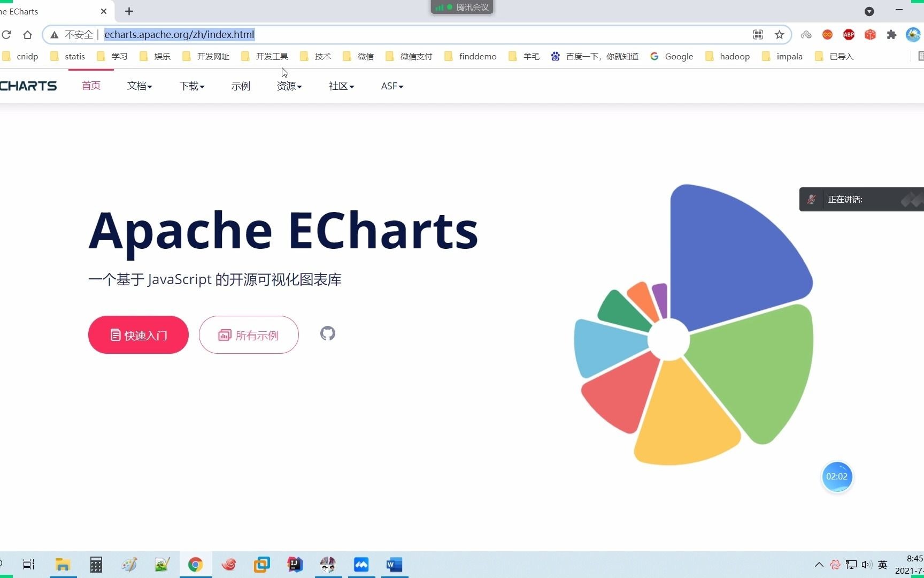Viewport: 924px width, 578px height.
Task: Bookmark this page with the star icon
Action: click(x=779, y=35)
